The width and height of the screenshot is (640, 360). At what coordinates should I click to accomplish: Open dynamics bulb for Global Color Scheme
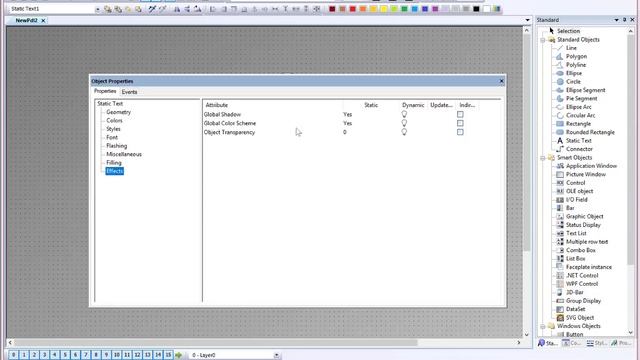404,123
